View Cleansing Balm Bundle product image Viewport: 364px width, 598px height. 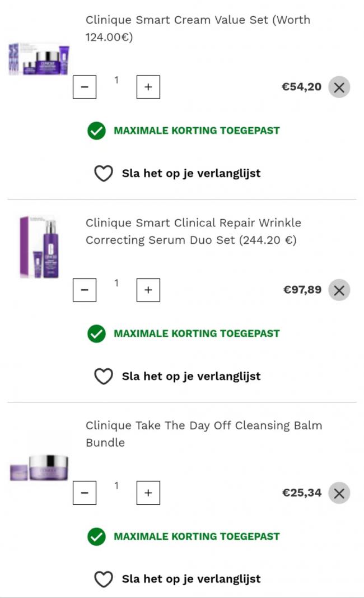(39, 467)
